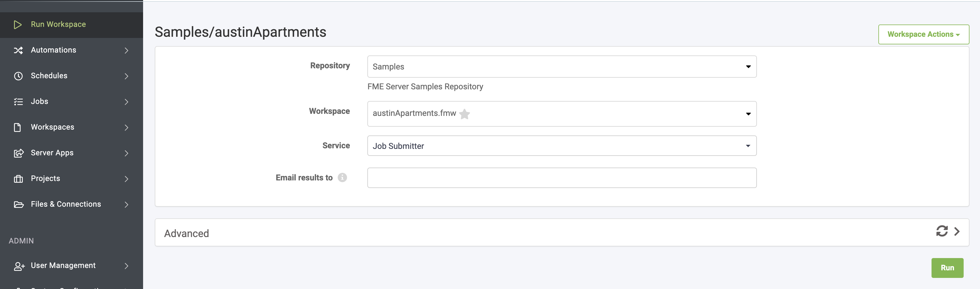Click the Service field label
The height and width of the screenshot is (289, 980).
(336, 146)
